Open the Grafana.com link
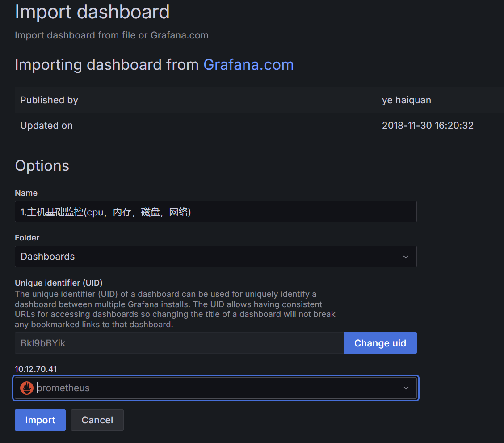The height and width of the screenshot is (443, 504). pos(248,65)
